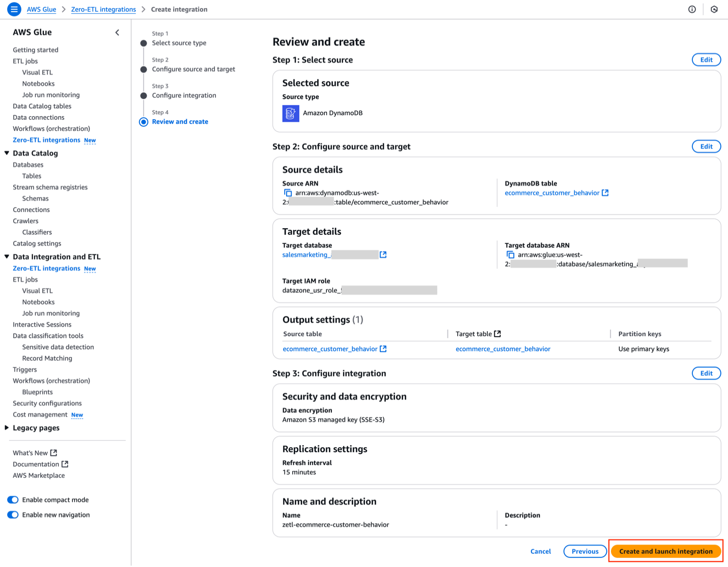This screenshot has width=728, height=567.
Task: Open external link icon beside Target database
Action: point(383,255)
